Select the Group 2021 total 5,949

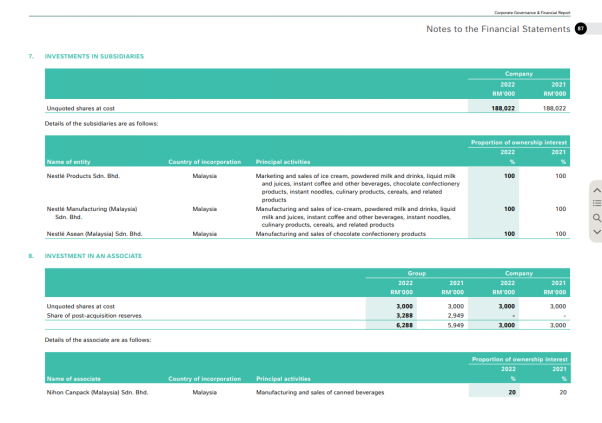pyautogui.click(x=456, y=325)
